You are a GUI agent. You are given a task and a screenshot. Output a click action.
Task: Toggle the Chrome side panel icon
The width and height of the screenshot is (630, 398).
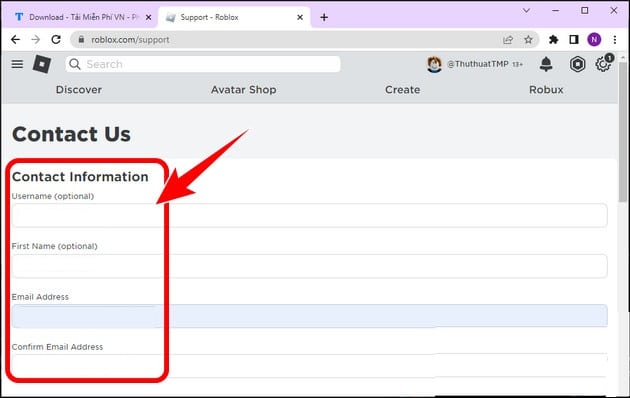[573, 39]
